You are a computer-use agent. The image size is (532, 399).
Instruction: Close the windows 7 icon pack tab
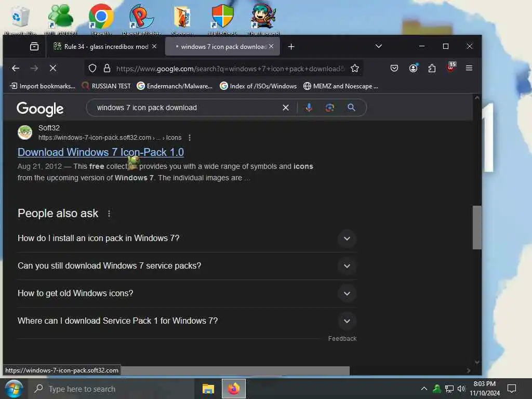tap(271, 46)
